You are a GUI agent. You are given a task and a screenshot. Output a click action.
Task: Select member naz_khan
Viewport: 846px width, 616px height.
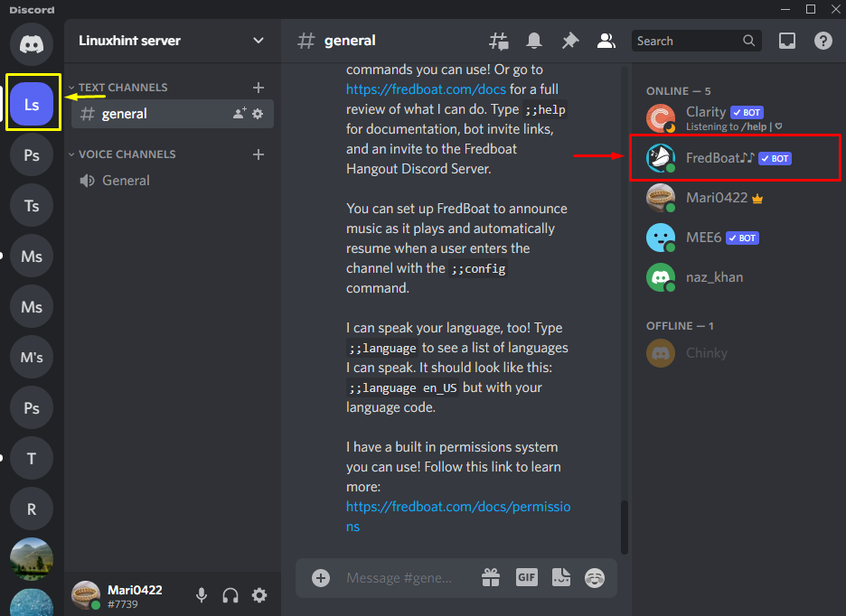tap(736, 277)
